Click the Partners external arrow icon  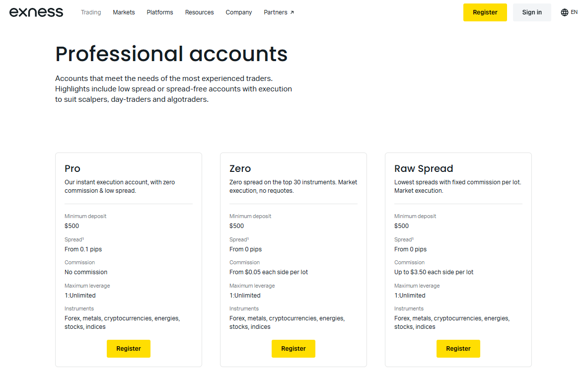tap(292, 12)
